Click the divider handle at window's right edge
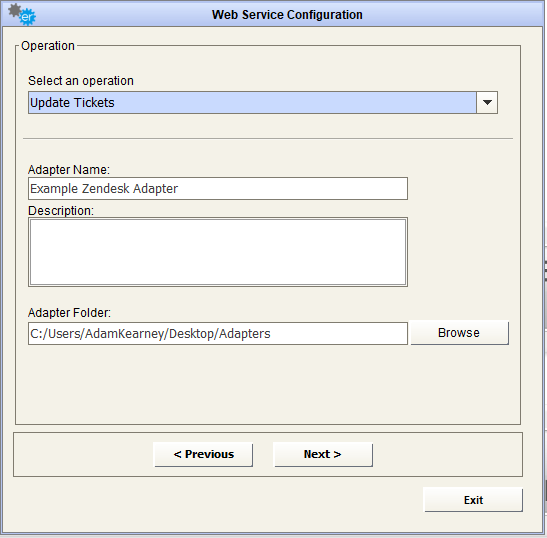 pyautogui.click(x=545, y=270)
